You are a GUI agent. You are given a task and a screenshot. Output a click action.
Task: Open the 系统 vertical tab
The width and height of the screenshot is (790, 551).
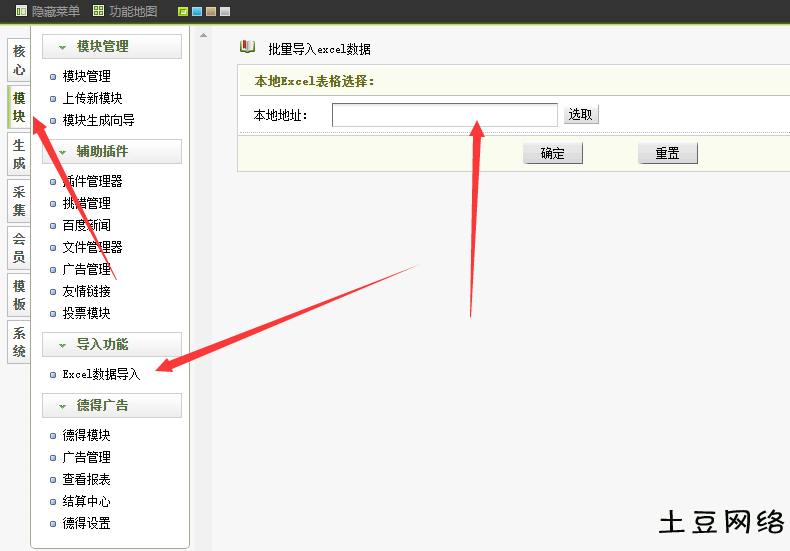[x=19, y=342]
